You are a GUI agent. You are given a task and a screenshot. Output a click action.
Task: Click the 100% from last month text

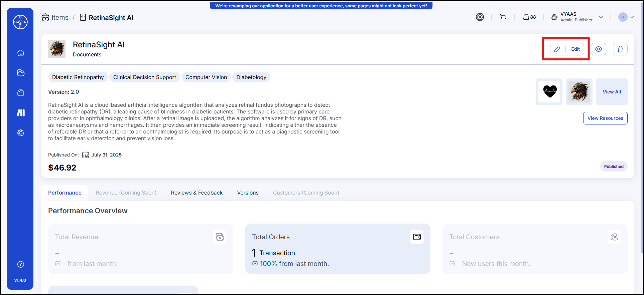[294, 264]
